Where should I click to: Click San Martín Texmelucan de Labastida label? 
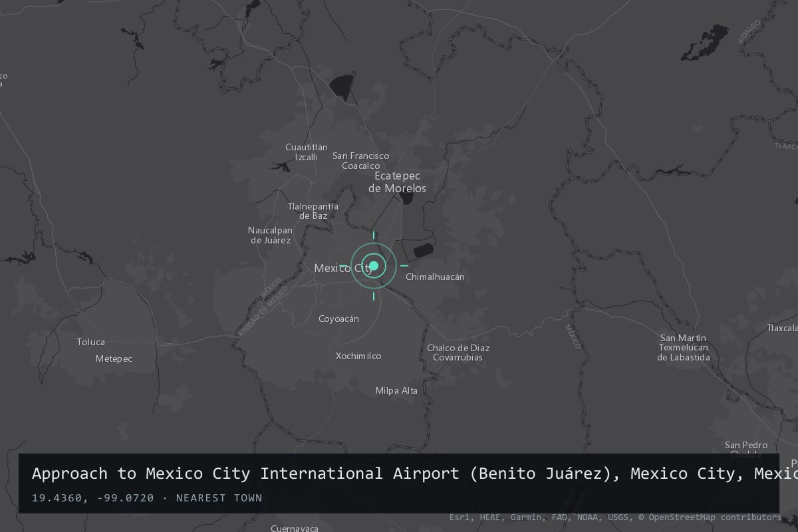[684, 348]
